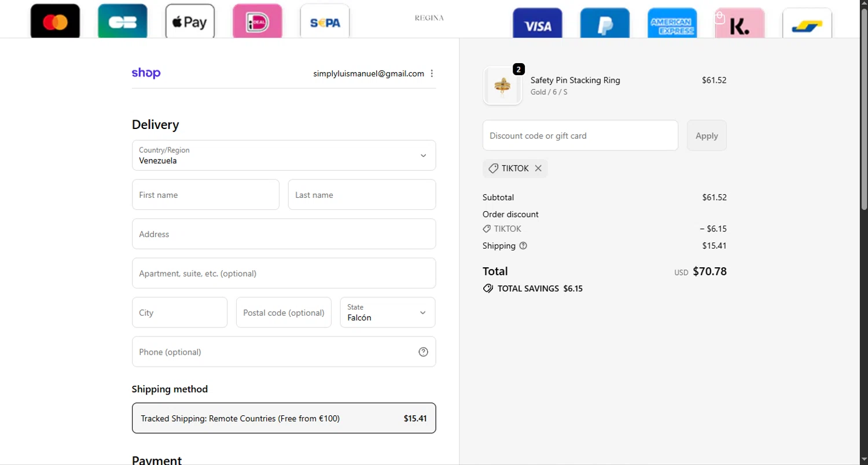Click the shipping info help icon

[x=523, y=246]
